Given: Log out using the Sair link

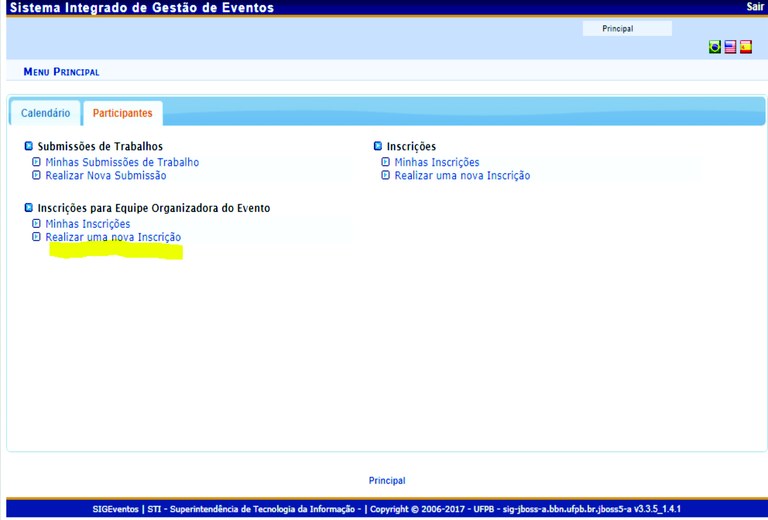Looking at the screenshot, I should [754, 7].
